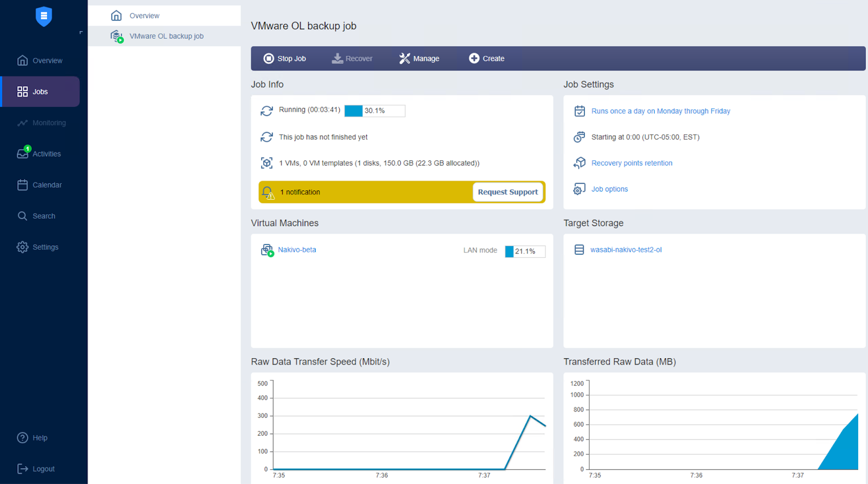Select Overview in the jobs tree
The height and width of the screenshot is (484, 868).
point(164,16)
